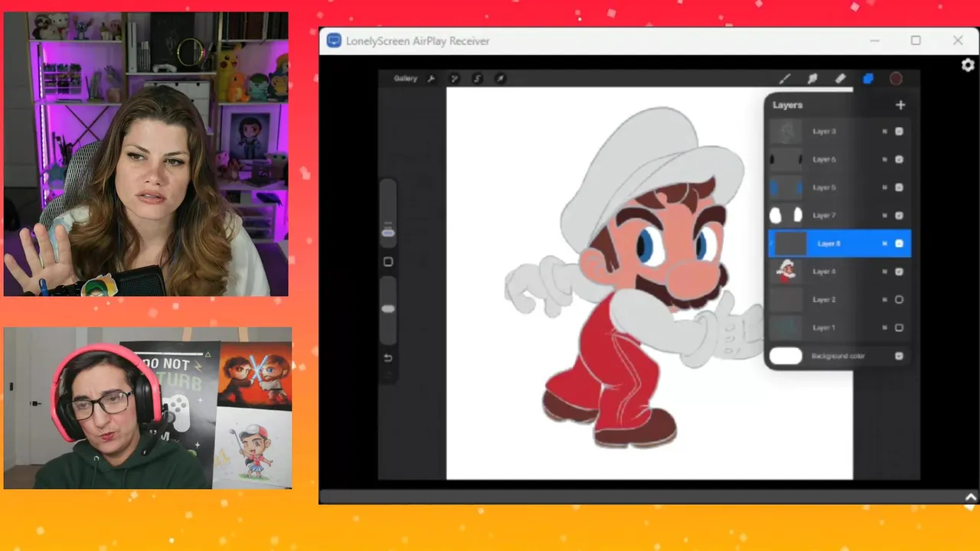Hide Layer 5 using its checkbox

pyautogui.click(x=899, y=187)
